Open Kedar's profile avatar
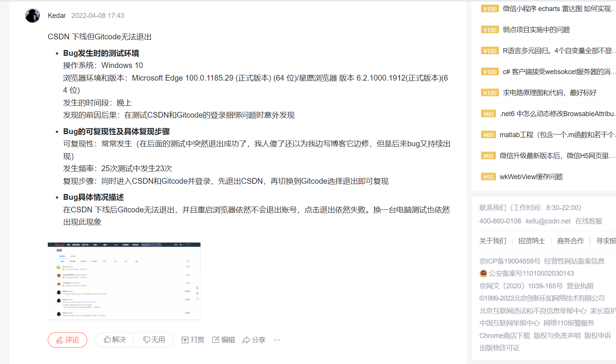Screen dimensions: 616x364 (33, 15)
